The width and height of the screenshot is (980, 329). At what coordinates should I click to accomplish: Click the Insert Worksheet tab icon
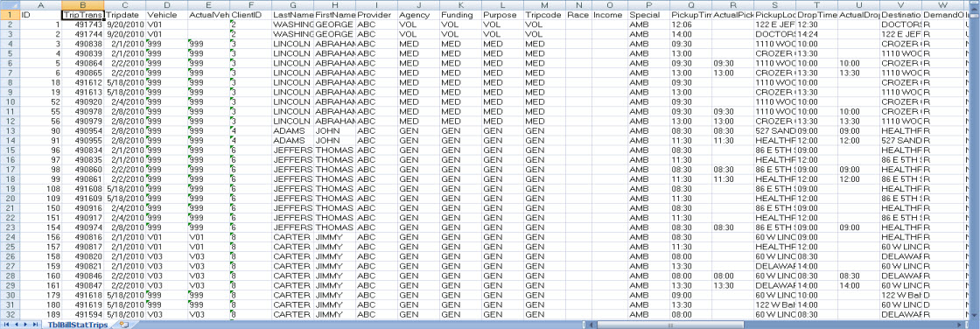(x=123, y=325)
